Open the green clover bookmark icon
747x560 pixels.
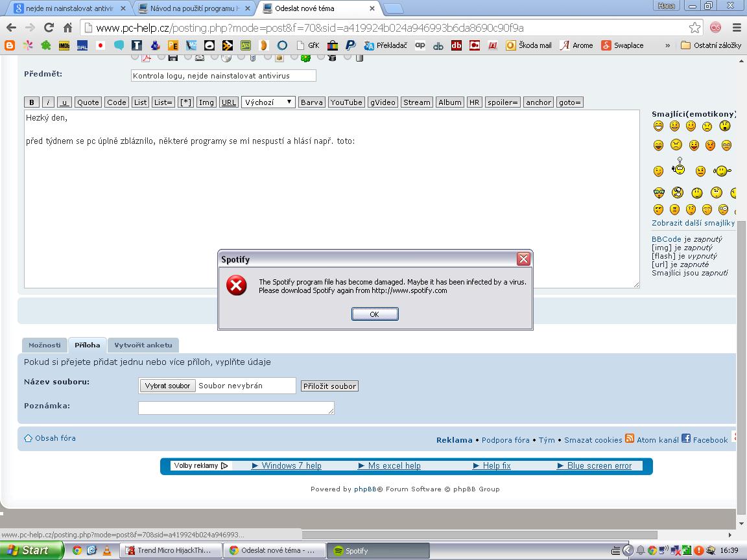coord(46,45)
